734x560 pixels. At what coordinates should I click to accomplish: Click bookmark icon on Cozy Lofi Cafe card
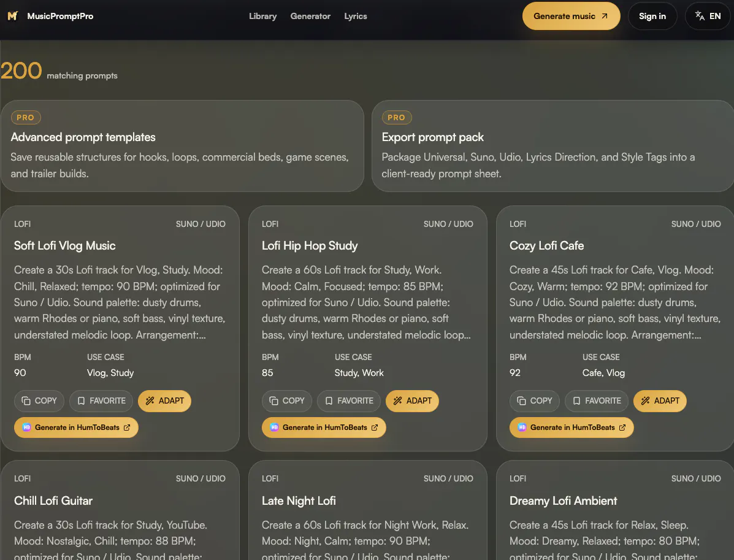(576, 401)
